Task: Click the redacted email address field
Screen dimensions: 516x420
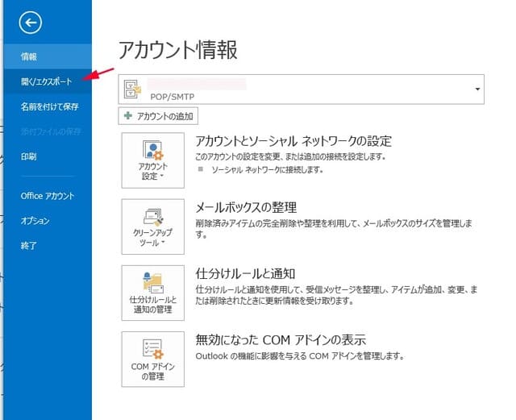Action: [198, 83]
